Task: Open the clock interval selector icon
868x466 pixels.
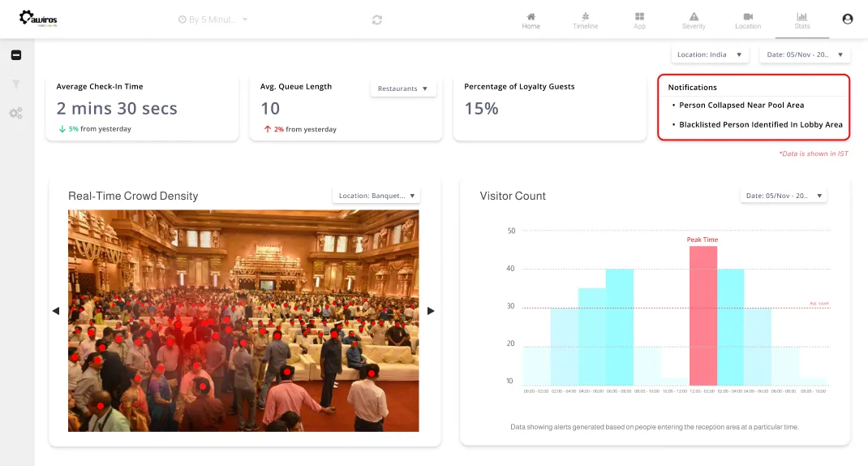Action: coord(183,19)
